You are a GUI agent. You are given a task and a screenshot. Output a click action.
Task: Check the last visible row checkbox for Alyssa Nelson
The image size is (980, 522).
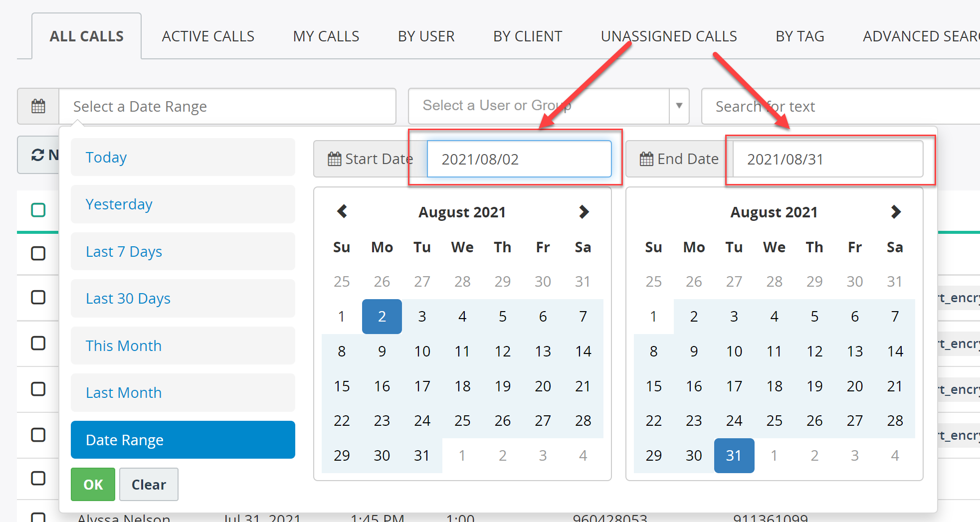[38, 517]
